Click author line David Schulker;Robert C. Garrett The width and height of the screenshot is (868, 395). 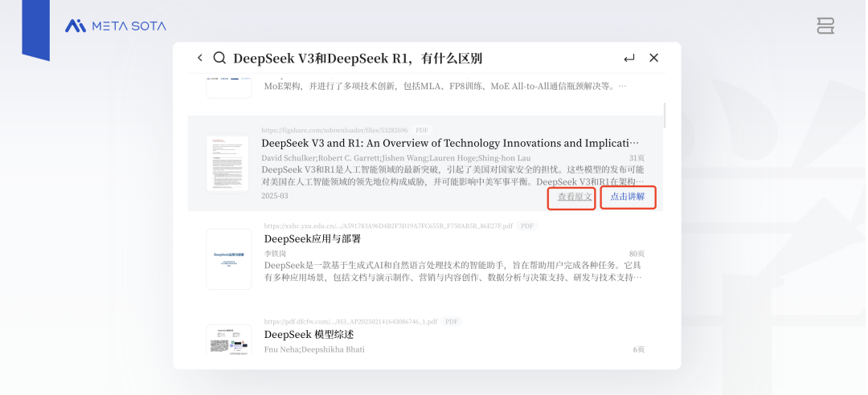[395, 158]
